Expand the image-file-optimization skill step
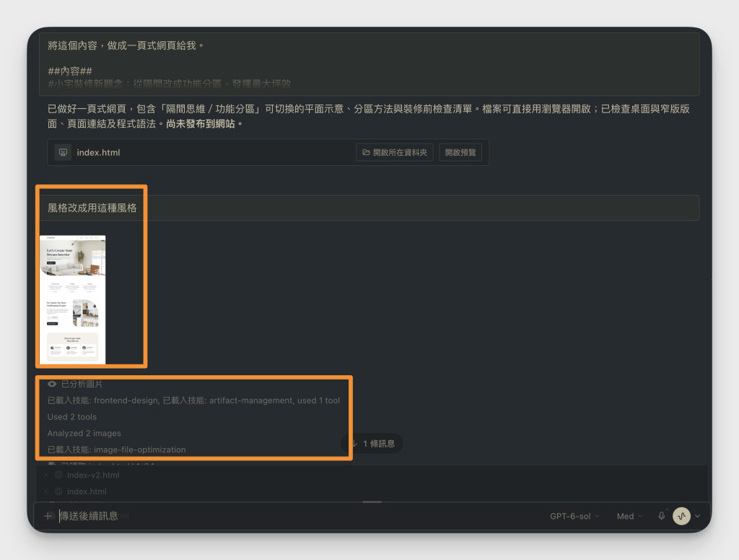This screenshot has width=739, height=560. point(117,450)
